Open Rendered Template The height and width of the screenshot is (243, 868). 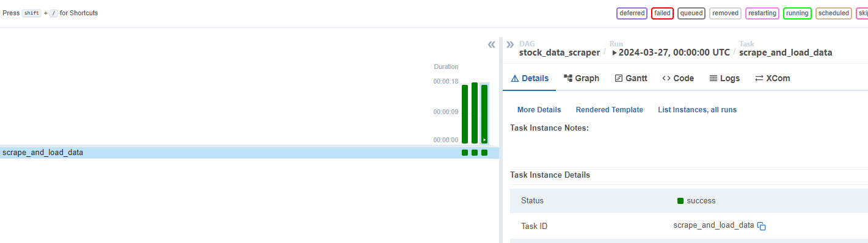coord(610,110)
